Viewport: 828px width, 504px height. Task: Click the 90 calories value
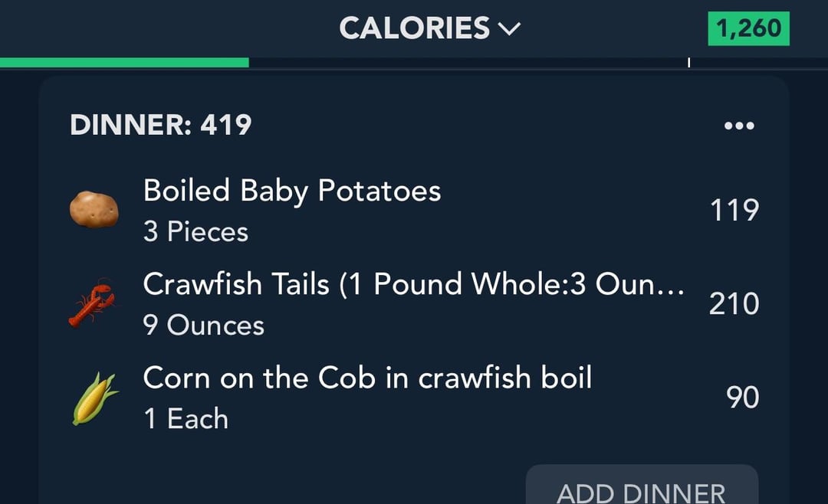pyautogui.click(x=743, y=398)
